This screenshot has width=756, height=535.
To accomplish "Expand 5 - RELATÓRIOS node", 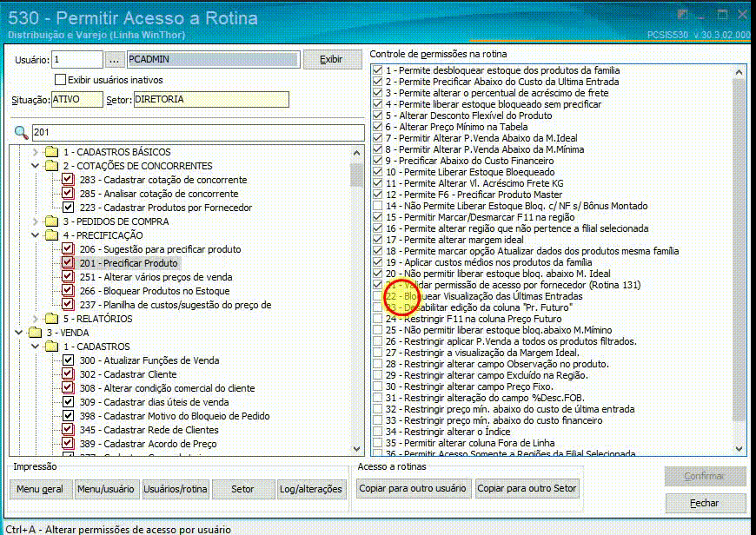I will click(x=36, y=319).
